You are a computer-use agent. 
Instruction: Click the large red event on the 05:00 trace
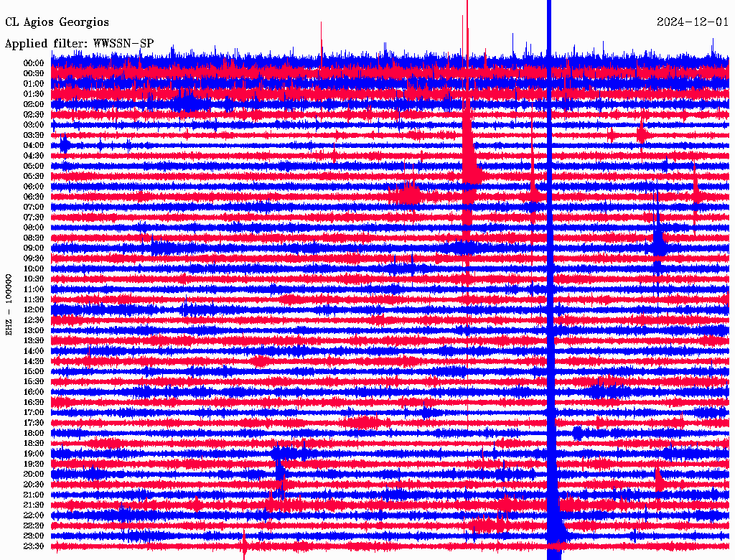471,169
